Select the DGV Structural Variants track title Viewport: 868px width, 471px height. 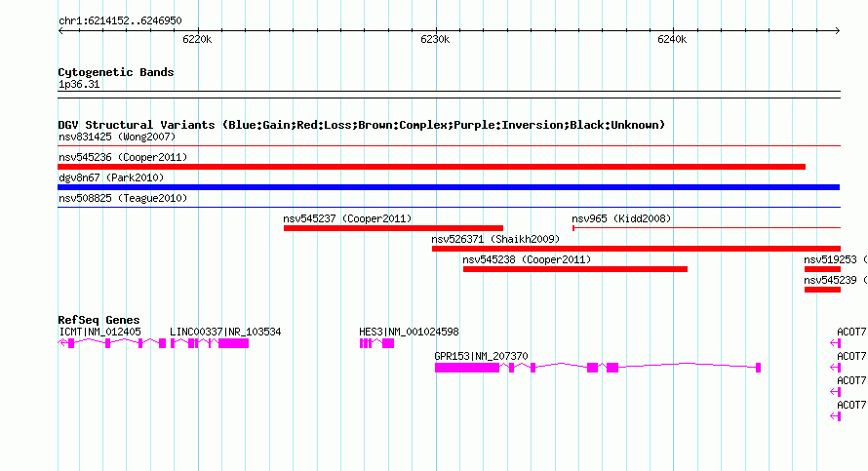coord(362,125)
